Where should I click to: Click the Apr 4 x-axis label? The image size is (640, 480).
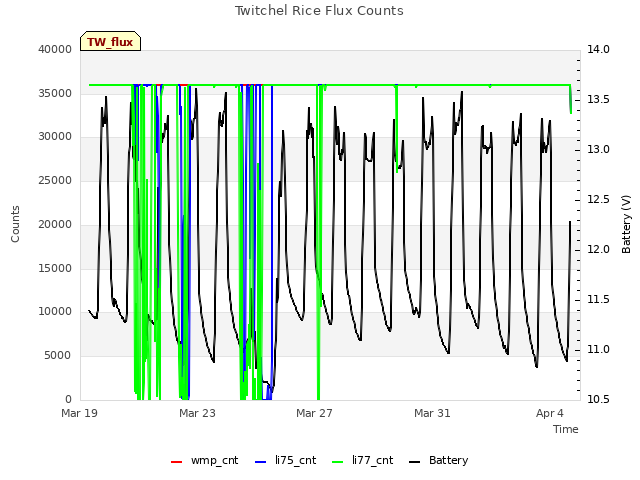coord(550,413)
